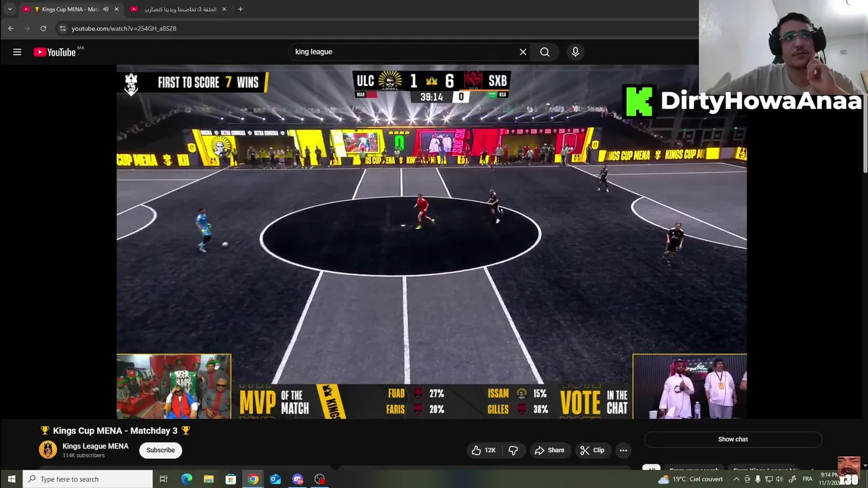Close the Kings Cup MENA tab
The image size is (868, 488).
(x=117, y=9)
